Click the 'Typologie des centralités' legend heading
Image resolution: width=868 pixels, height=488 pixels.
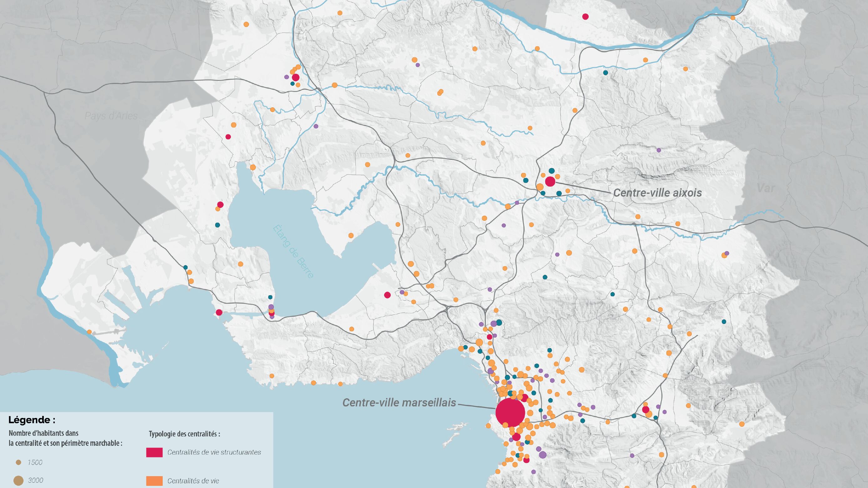(184, 434)
